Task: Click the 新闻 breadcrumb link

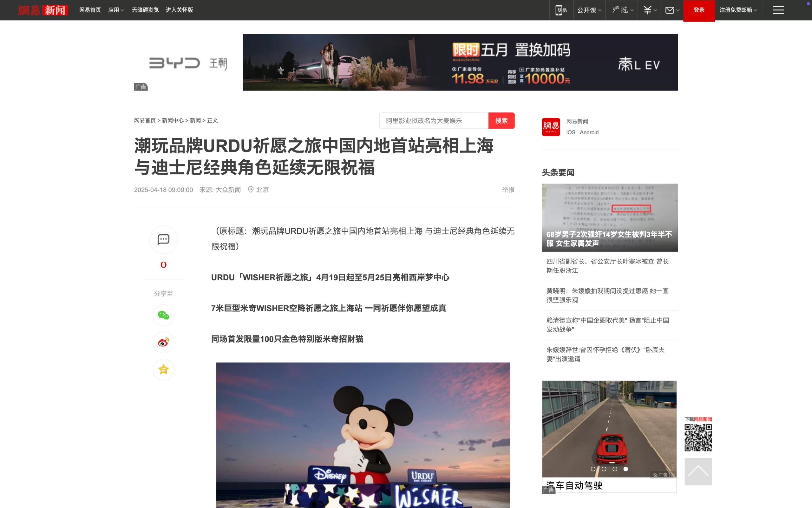Action: (195, 120)
